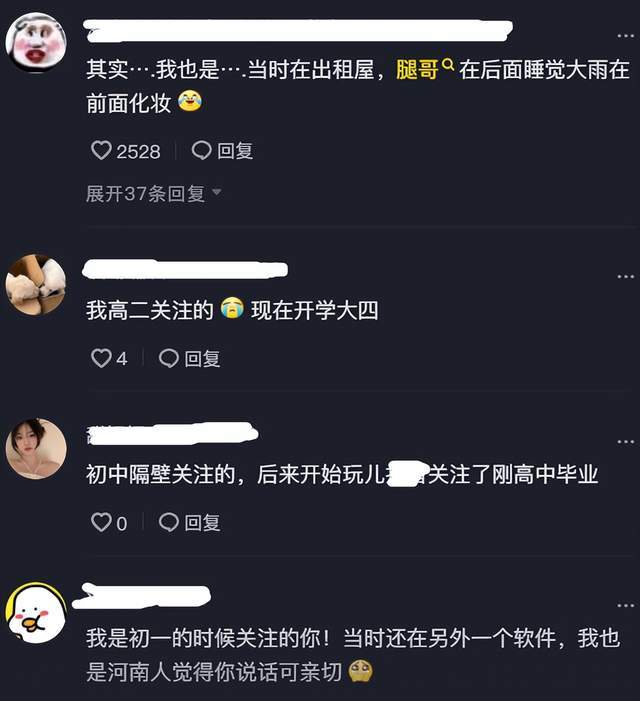Expand the 37 replies via 展开37条回复

(145, 194)
